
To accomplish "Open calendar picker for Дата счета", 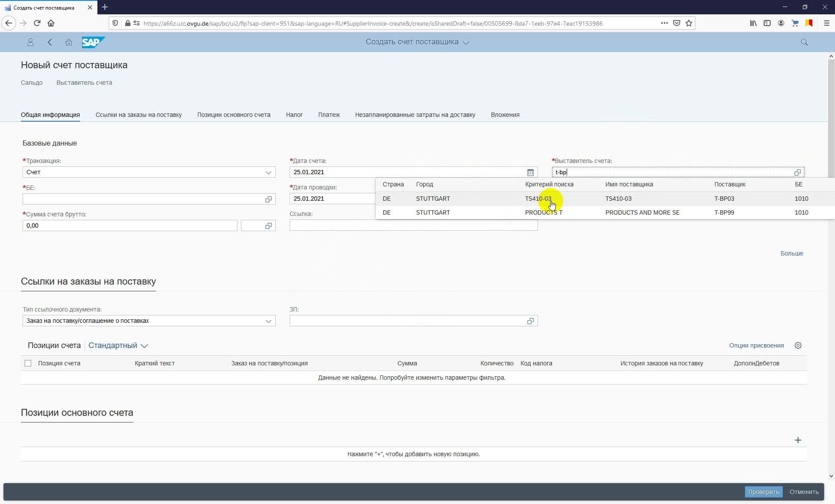I will tap(530, 172).
